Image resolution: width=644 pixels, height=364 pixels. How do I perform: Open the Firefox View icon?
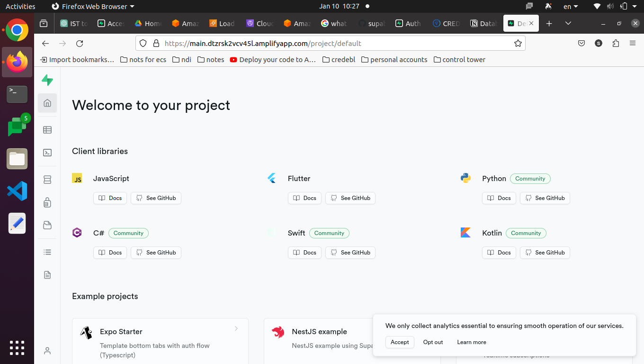pyautogui.click(x=44, y=23)
